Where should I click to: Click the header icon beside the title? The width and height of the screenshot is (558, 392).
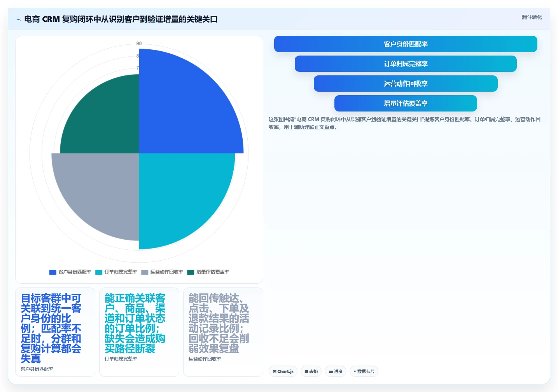pyautogui.click(x=18, y=19)
